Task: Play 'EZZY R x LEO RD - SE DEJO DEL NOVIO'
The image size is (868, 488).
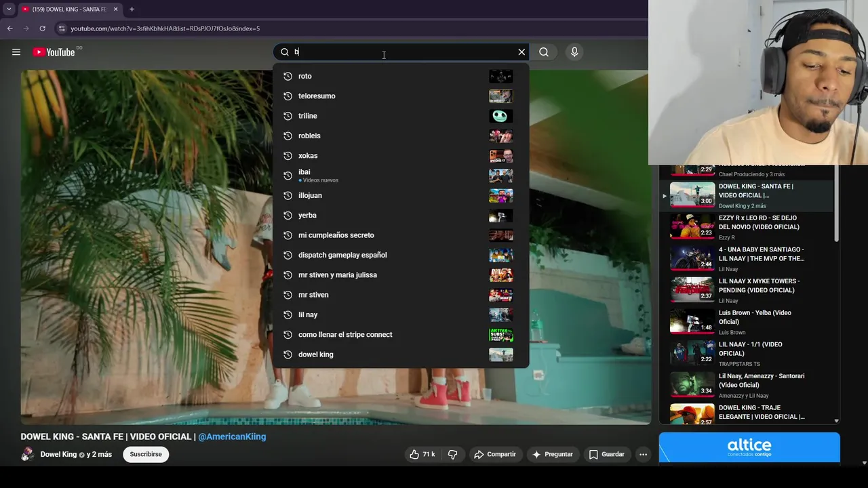Action: (x=751, y=227)
